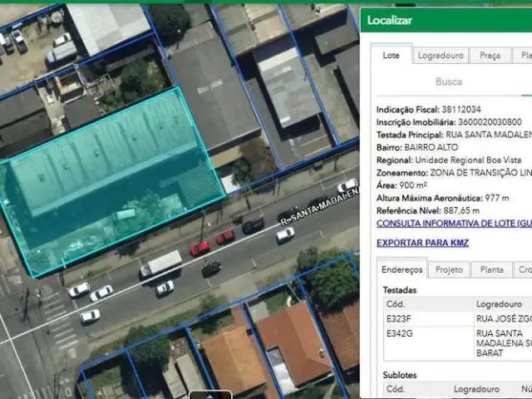Image resolution: width=532 pixels, height=399 pixels.
Task: Click the R-Santa Madalena street label
Action: [x=320, y=207]
